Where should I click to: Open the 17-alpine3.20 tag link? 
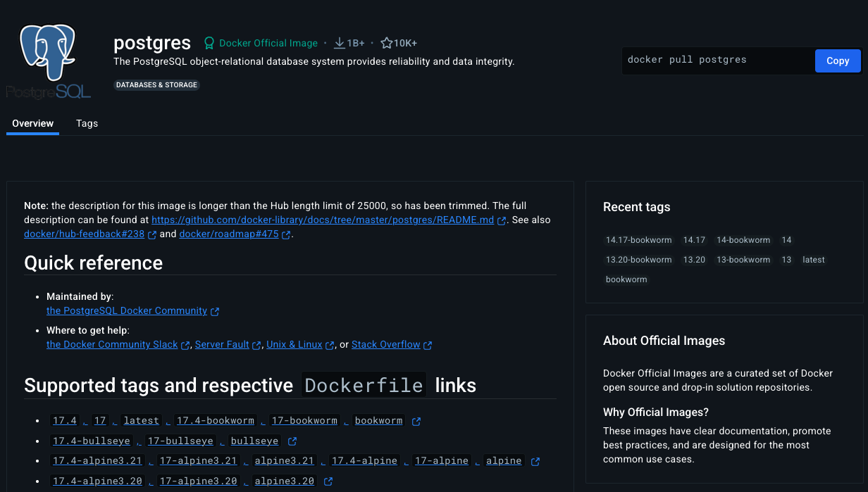pyautogui.click(x=199, y=481)
